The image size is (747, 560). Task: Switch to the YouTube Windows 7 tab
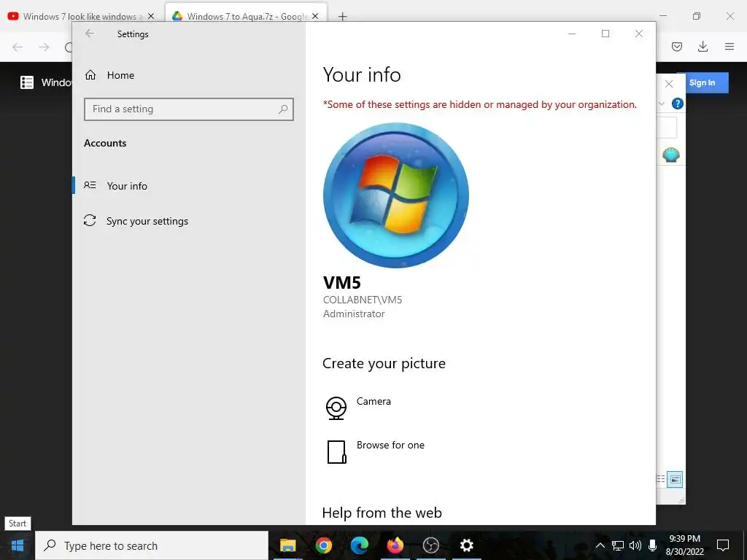coord(82,16)
